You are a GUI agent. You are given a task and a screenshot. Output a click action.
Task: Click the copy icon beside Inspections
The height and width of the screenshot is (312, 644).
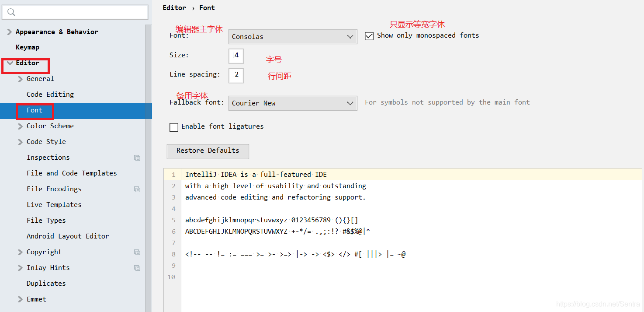tap(137, 158)
